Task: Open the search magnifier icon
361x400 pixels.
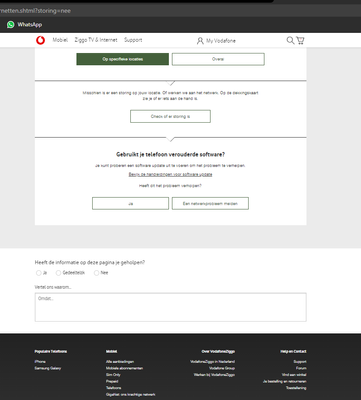Action: coord(290,40)
